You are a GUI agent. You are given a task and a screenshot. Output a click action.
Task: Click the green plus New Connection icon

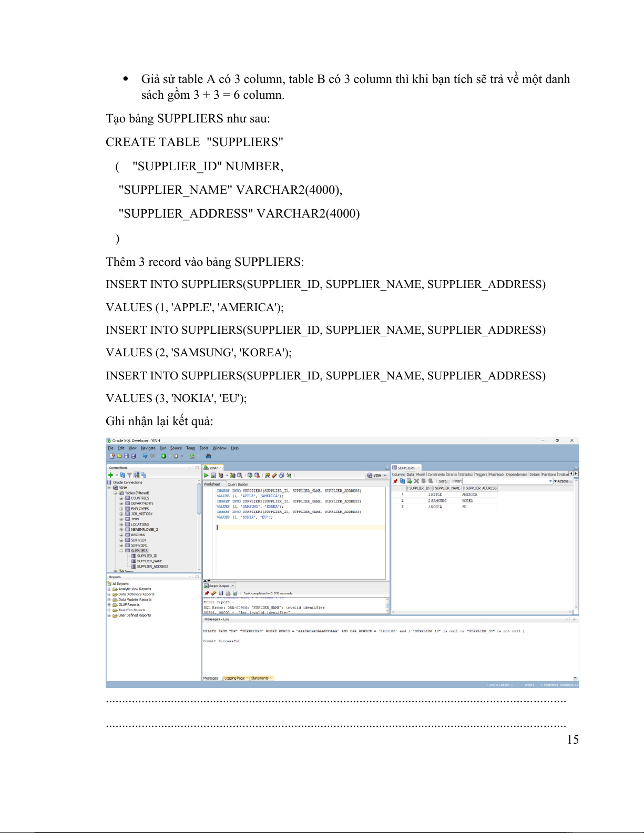click(x=110, y=475)
